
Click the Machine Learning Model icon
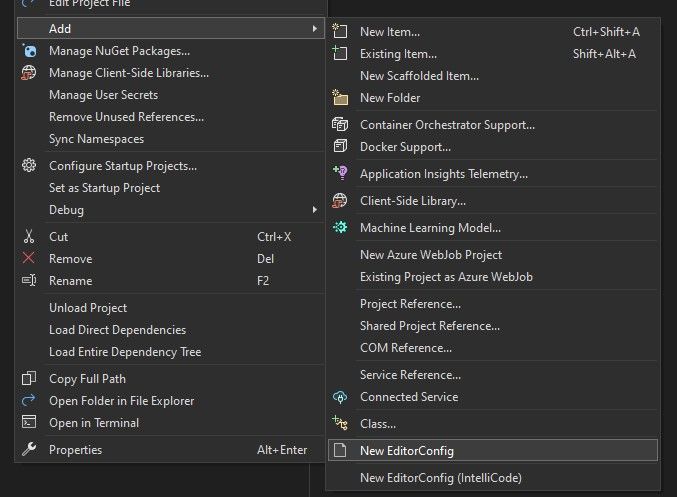tap(340, 227)
